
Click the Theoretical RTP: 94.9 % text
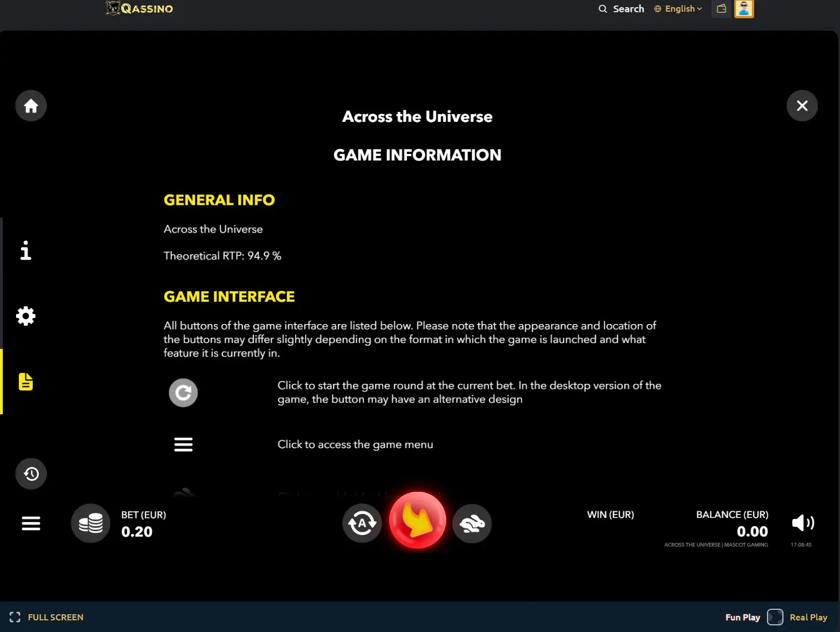223,256
